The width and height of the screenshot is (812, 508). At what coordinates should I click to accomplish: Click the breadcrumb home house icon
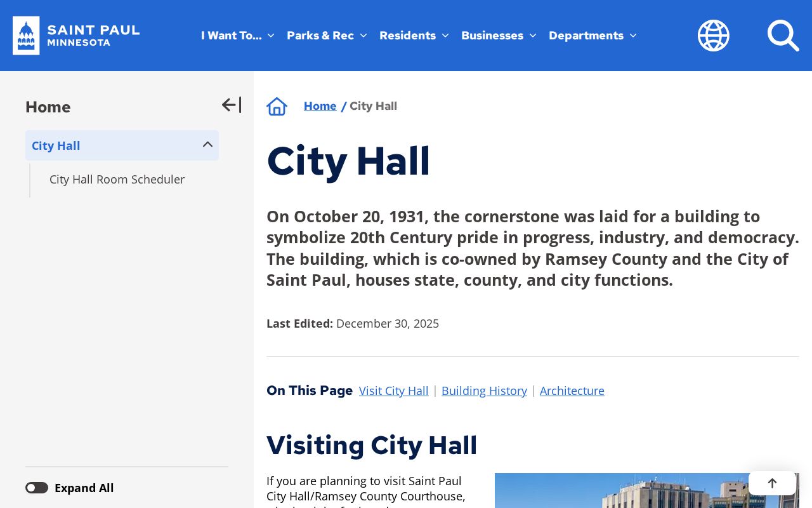[277, 107]
